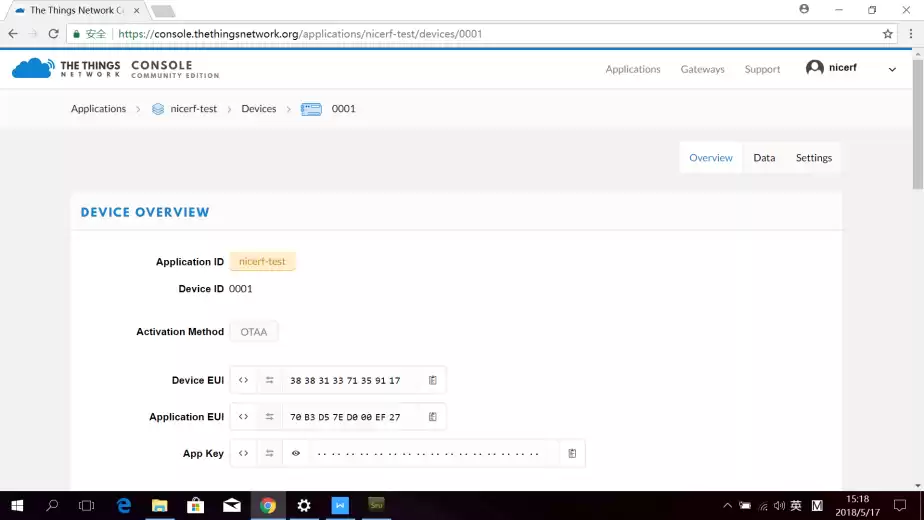This screenshot has width=924, height=520.
Task: Open Gateways in the top navigation
Action: (702, 69)
